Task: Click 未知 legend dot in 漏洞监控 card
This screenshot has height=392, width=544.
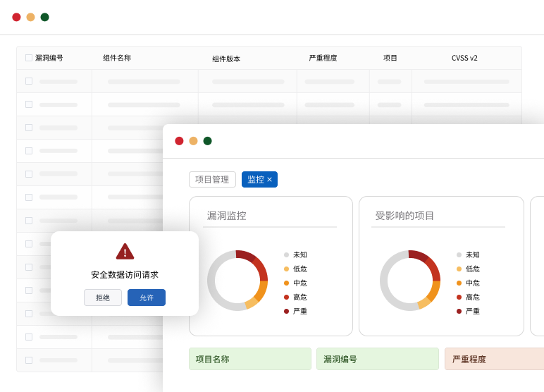Action: 286,255
